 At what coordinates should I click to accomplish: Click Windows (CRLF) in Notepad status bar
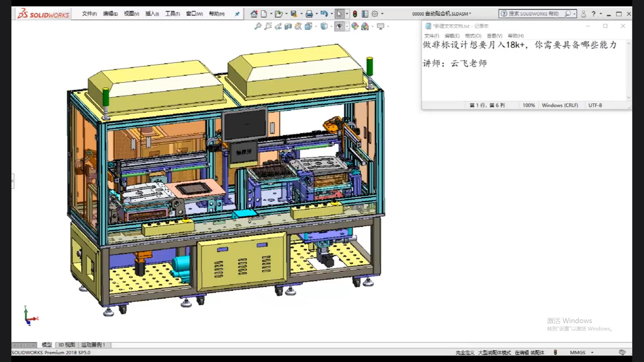point(560,105)
